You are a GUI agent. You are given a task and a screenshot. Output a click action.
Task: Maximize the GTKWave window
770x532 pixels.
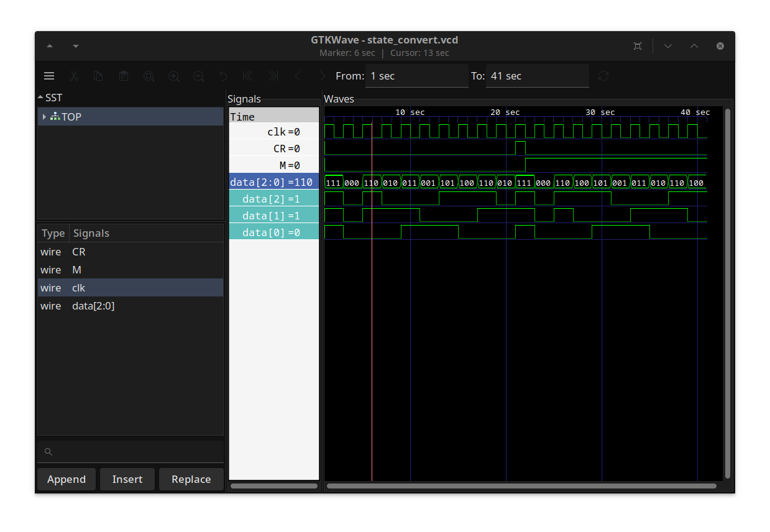(694, 46)
